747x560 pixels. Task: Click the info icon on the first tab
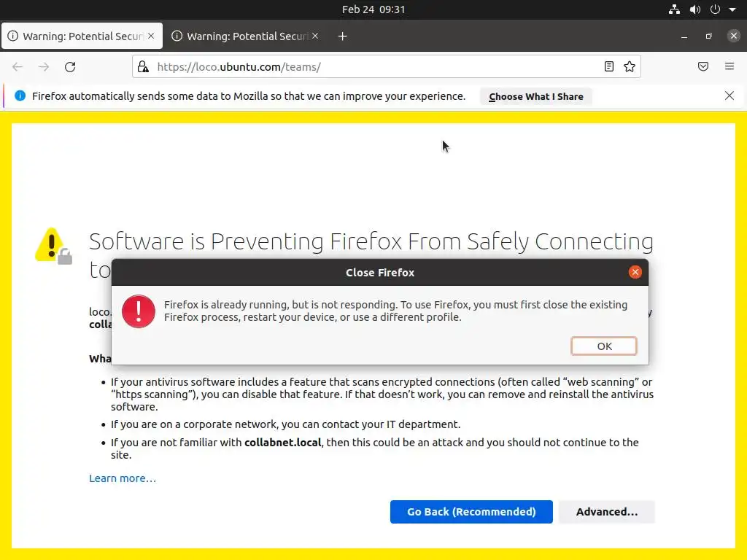click(13, 36)
